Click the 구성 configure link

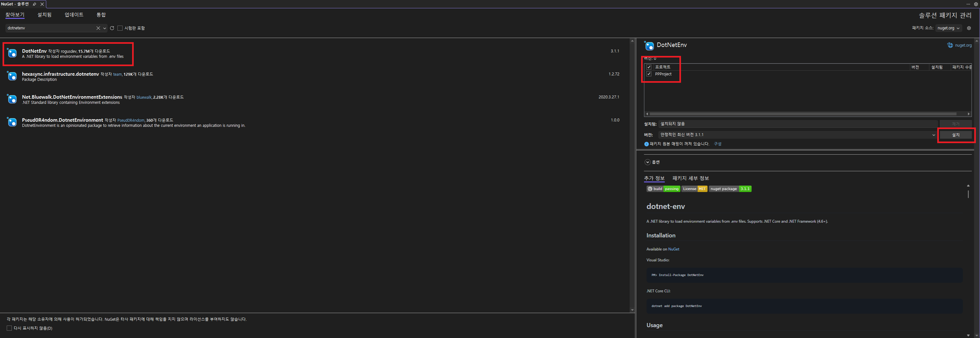pyautogui.click(x=717, y=144)
